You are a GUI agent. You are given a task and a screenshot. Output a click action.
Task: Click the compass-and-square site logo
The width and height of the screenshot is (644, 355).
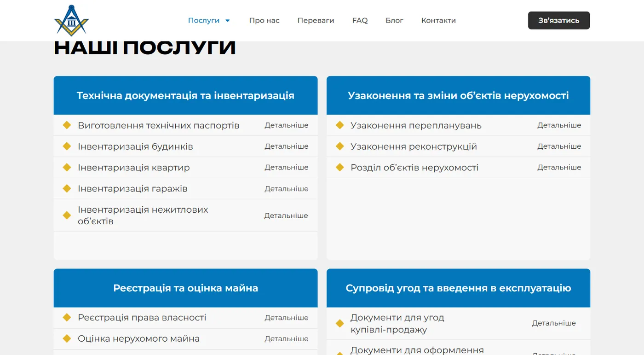[x=72, y=20]
